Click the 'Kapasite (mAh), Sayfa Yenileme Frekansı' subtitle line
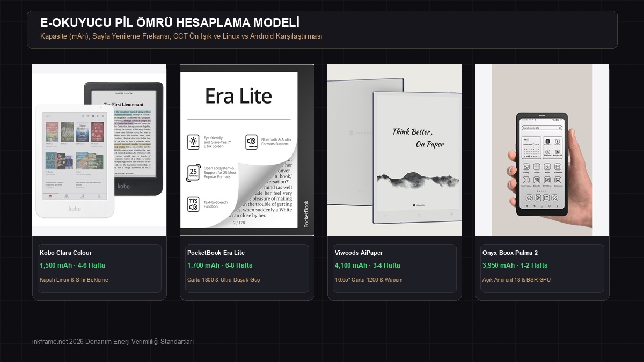Image resolution: width=644 pixels, height=362 pixels. coord(181,36)
